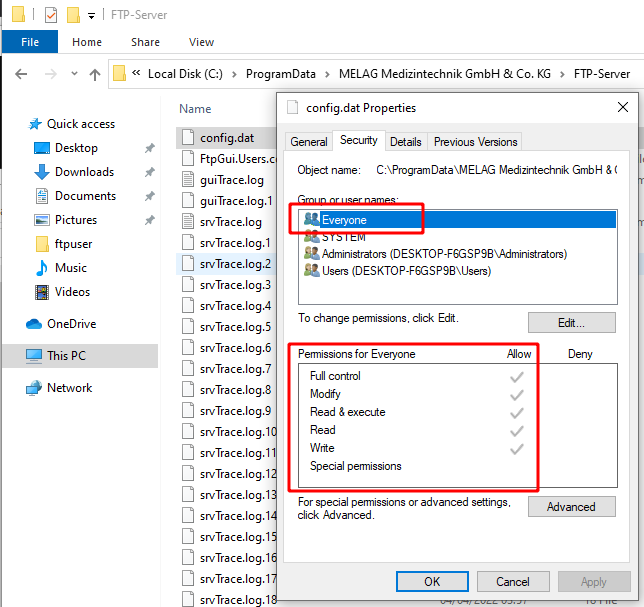Image resolution: width=644 pixels, height=607 pixels.
Task: Click MELAG Medizintechnik breadcrumb
Action: 445,74
